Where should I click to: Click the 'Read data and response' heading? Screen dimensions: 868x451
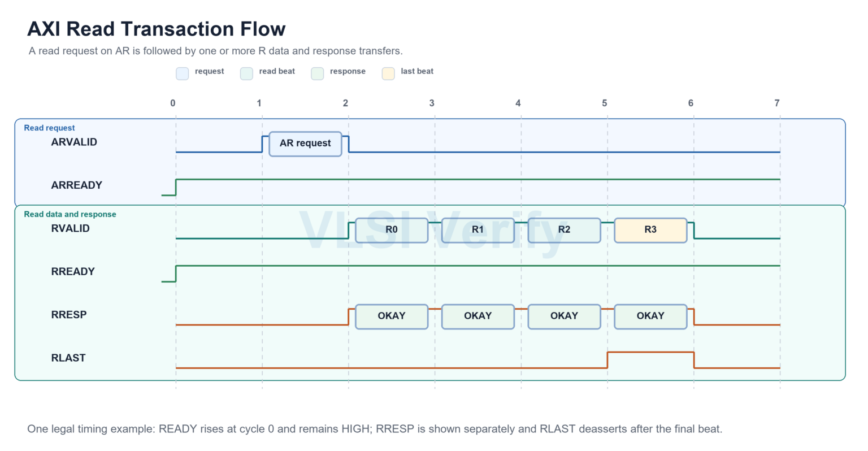pos(70,215)
